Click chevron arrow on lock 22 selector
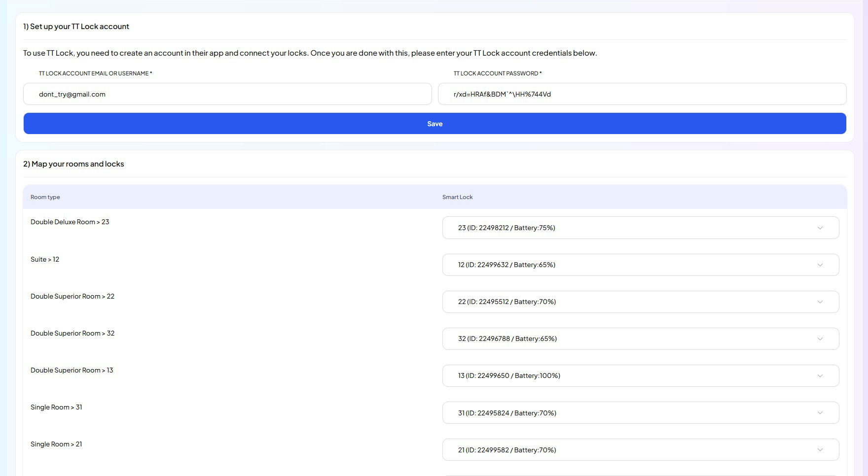The width and height of the screenshot is (868, 476). (820, 302)
